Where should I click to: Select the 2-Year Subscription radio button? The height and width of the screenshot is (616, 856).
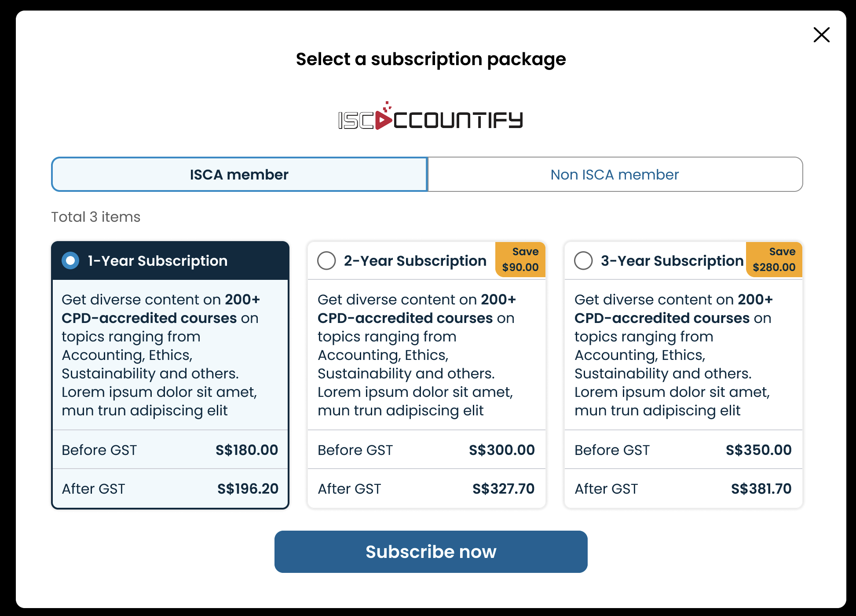[326, 260]
